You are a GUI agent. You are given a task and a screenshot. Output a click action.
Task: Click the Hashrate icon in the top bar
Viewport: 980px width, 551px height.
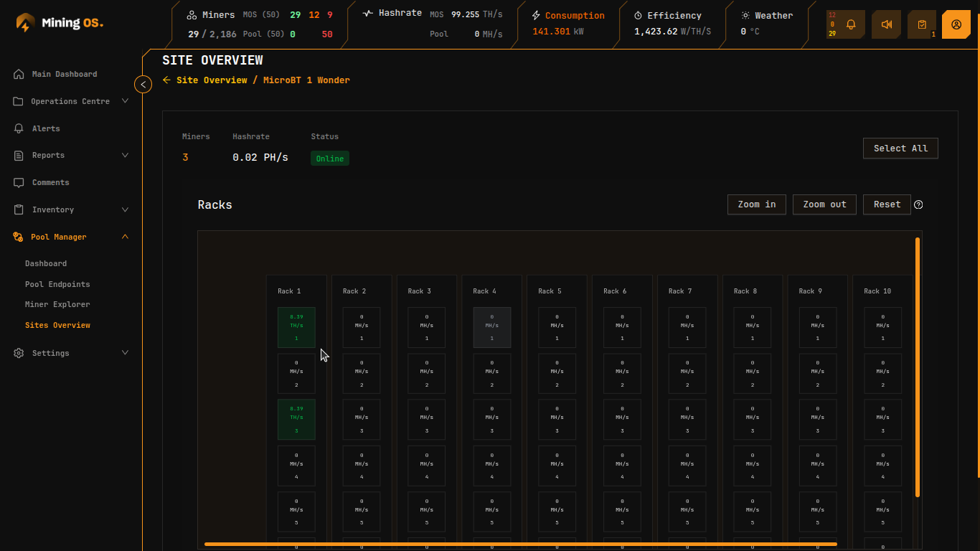367,12
